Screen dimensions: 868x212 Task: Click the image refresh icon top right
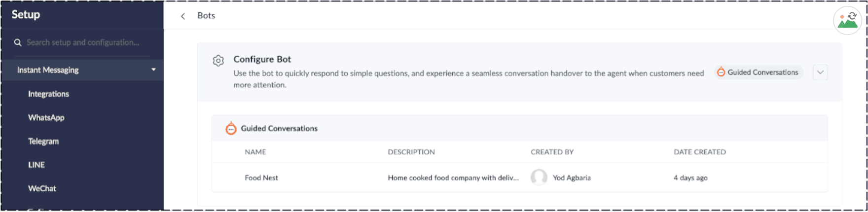click(847, 20)
